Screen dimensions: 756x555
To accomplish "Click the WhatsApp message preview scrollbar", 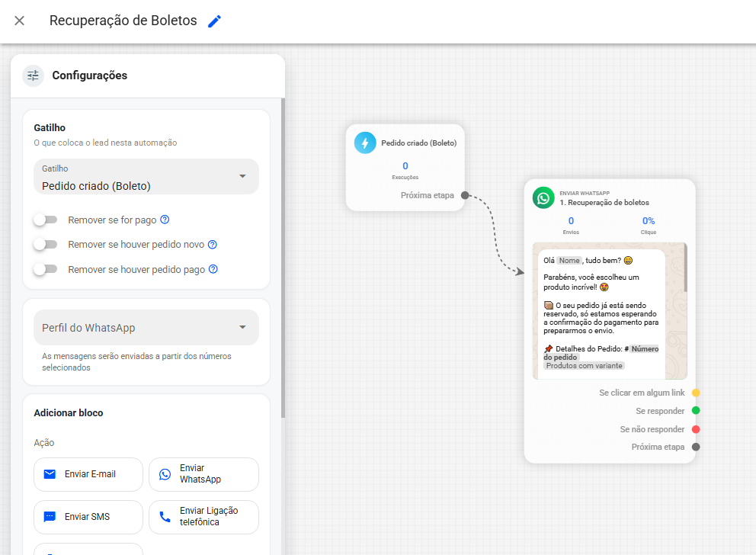I will point(685,268).
